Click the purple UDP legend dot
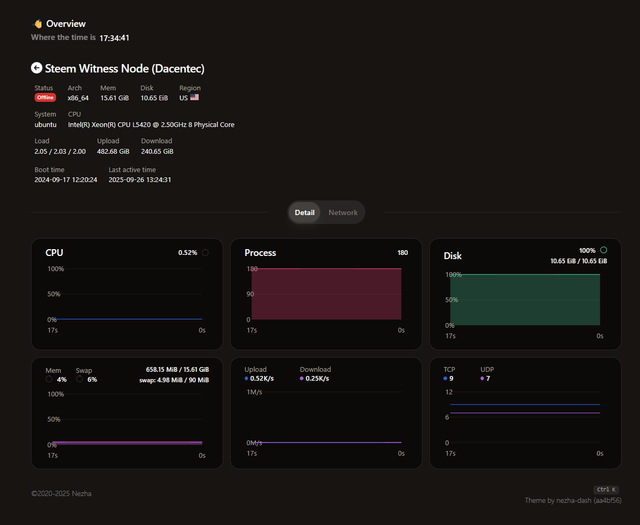Image resolution: width=640 pixels, height=525 pixels. [482, 378]
